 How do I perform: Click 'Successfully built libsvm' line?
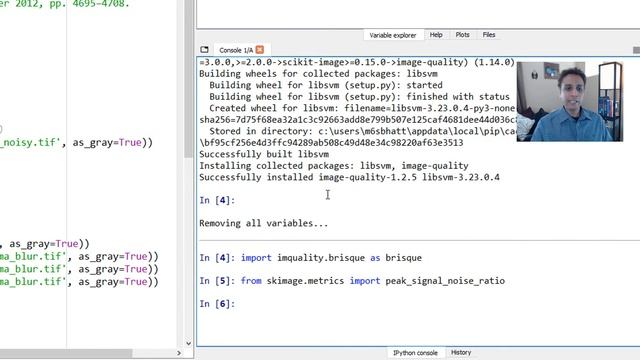coord(264,154)
